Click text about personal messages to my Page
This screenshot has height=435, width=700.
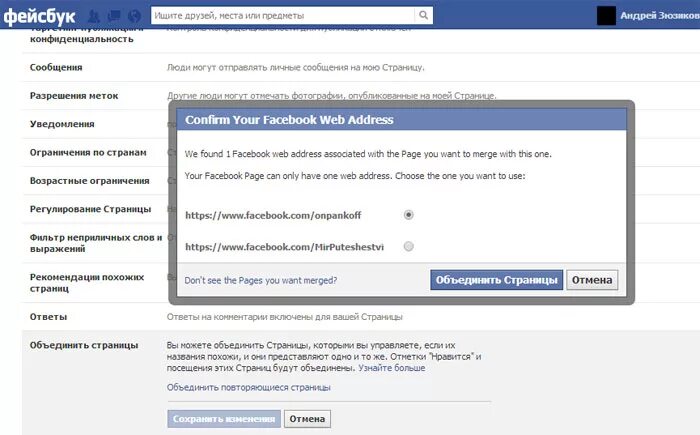click(x=296, y=67)
